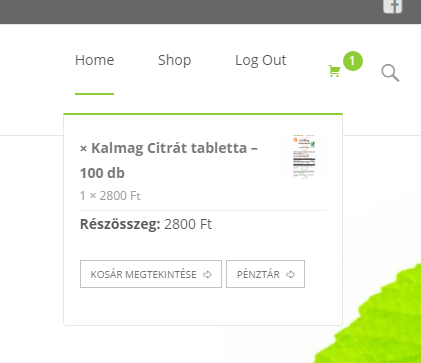The width and height of the screenshot is (421, 363).
Task: Go to the Home menu item
Action: [x=95, y=60]
